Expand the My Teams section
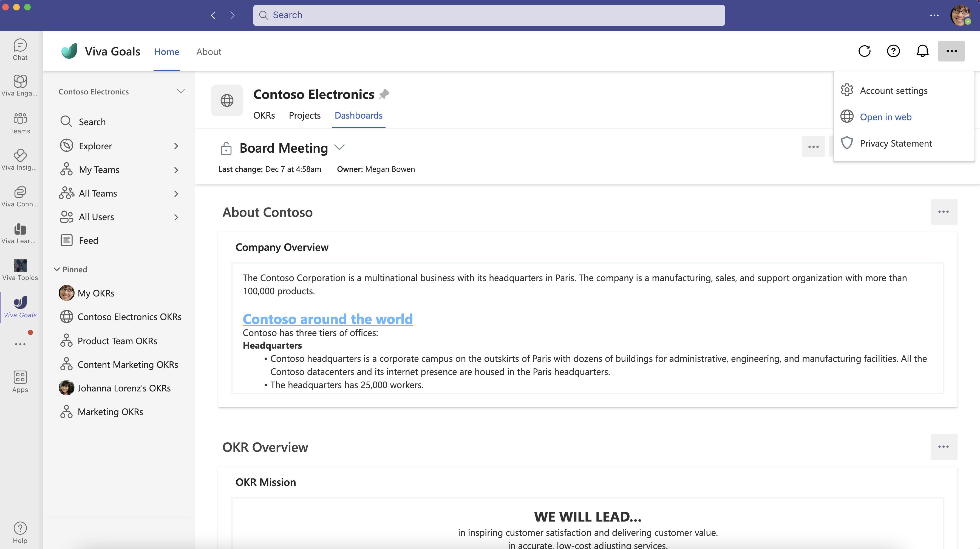980x549 pixels. pos(176,169)
